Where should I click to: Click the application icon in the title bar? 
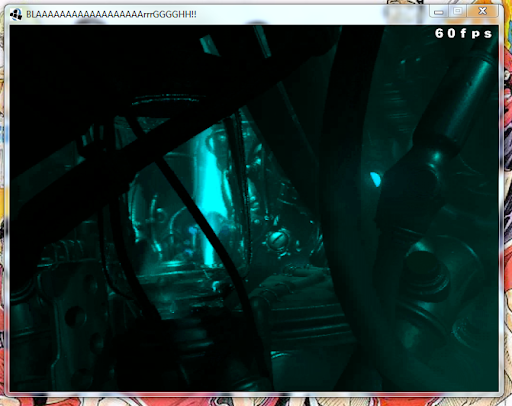(15, 14)
